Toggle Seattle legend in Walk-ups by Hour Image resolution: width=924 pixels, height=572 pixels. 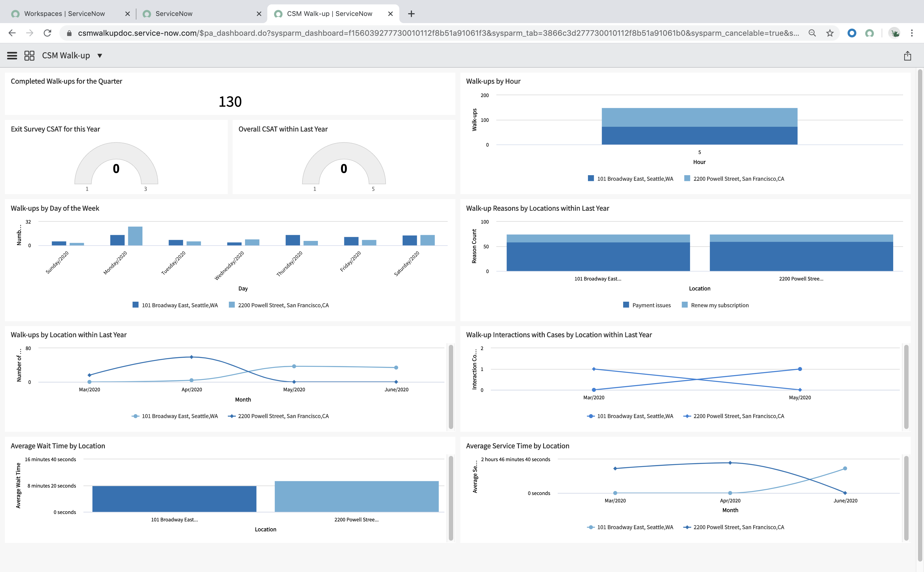[631, 178]
